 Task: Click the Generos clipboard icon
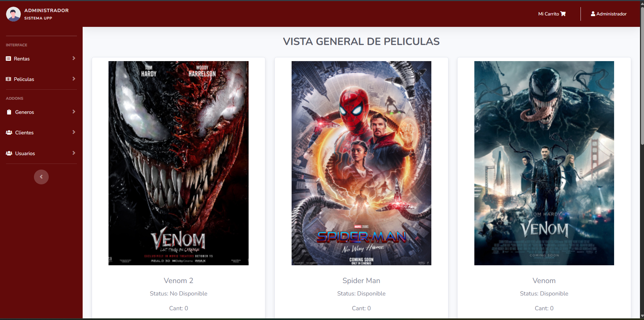pos(9,112)
